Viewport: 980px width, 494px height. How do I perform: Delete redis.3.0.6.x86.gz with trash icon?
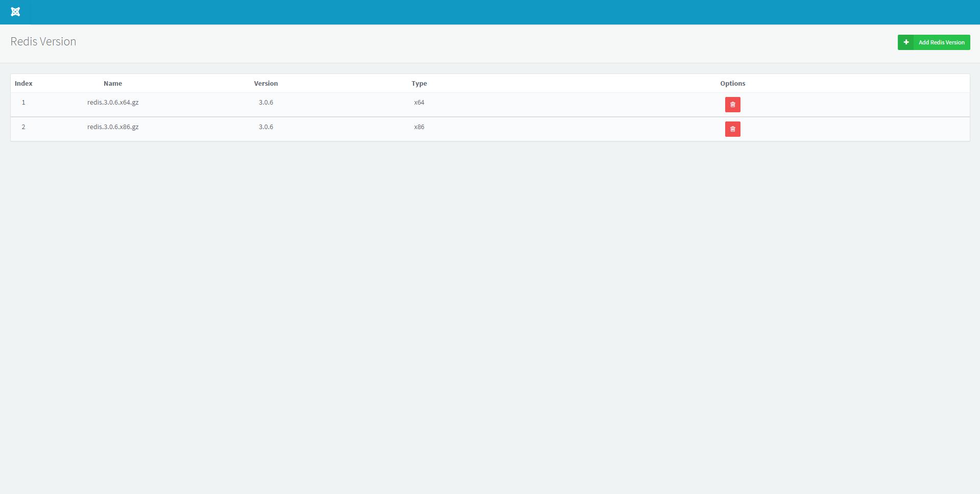coord(732,129)
